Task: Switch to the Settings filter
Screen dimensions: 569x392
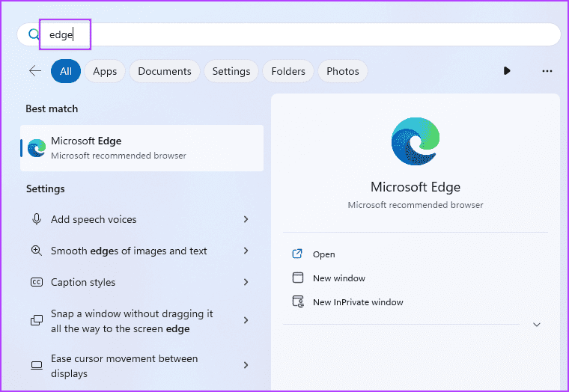Action: (x=231, y=71)
